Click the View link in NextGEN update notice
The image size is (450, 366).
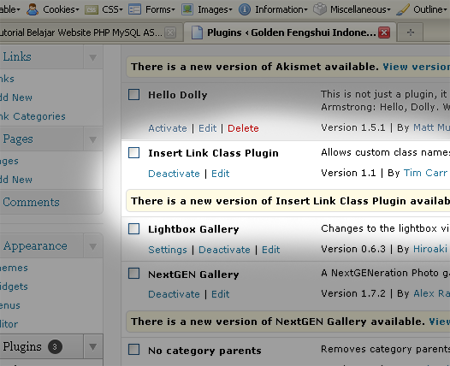[x=439, y=321]
